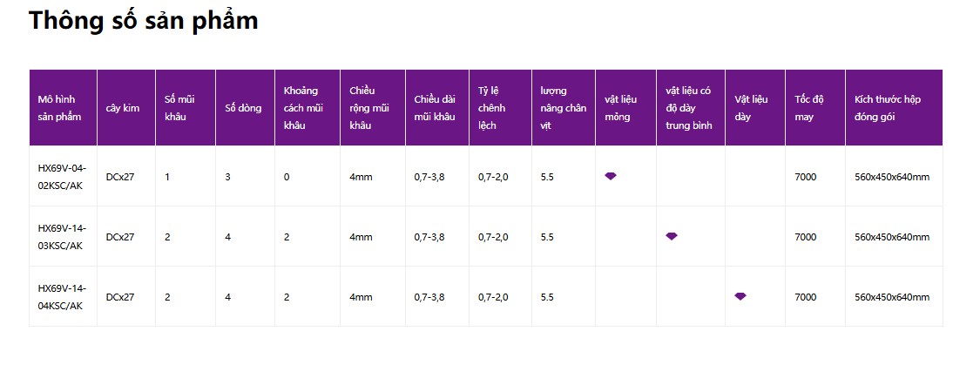
Task: Select the 'Mô hình sản phẩm' column header
Action: pos(63,108)
